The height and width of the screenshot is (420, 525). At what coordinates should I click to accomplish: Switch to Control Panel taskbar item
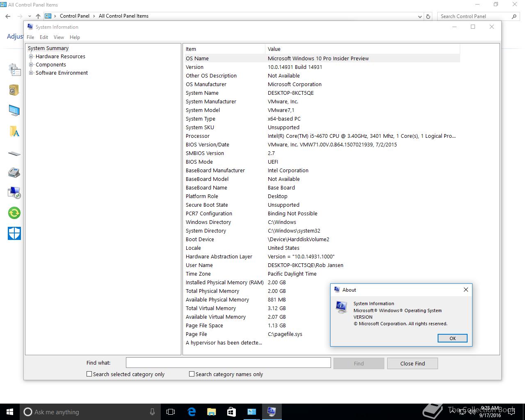point(251,412)
